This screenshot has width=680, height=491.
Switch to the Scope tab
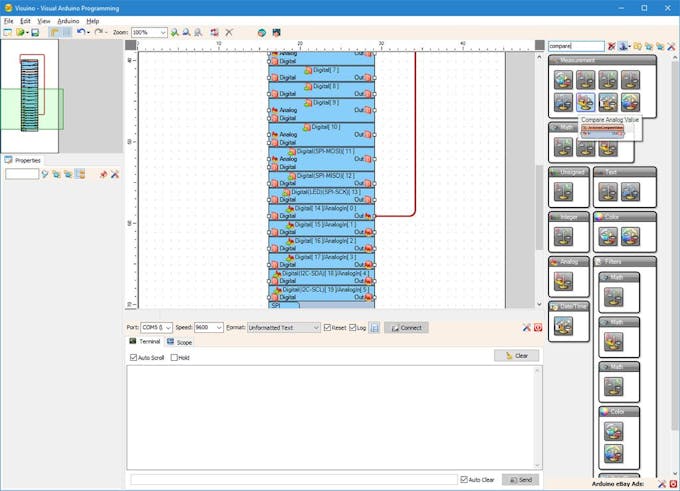coord(180,342)
